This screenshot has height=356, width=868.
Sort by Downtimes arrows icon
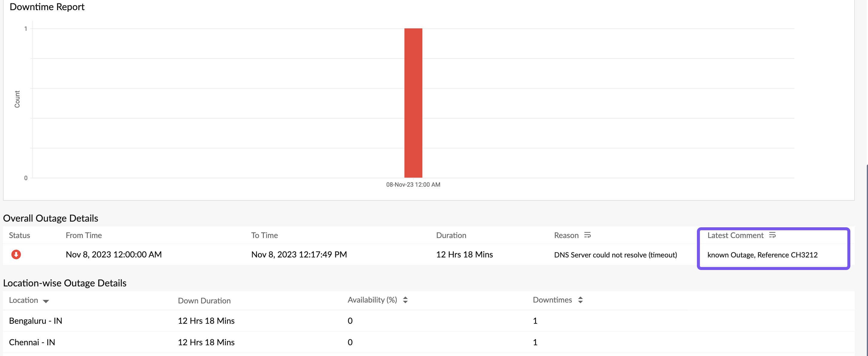click(x=580, y=300)
